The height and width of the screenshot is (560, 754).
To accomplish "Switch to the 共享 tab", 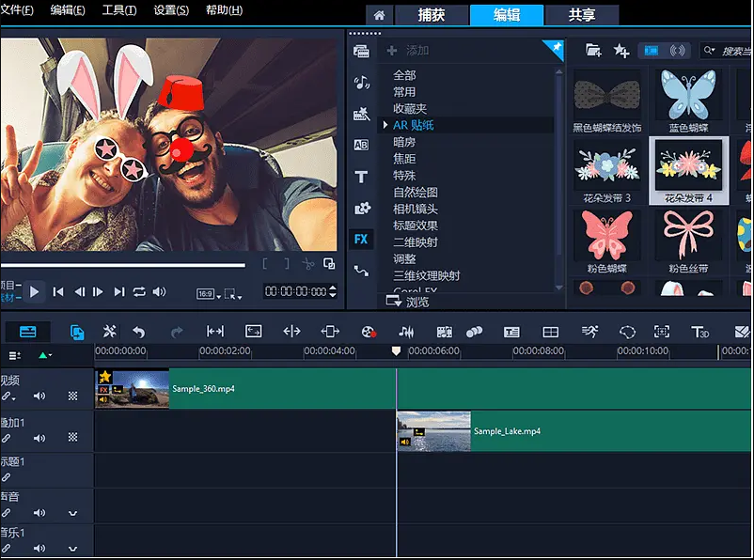I will click(581, 15).
